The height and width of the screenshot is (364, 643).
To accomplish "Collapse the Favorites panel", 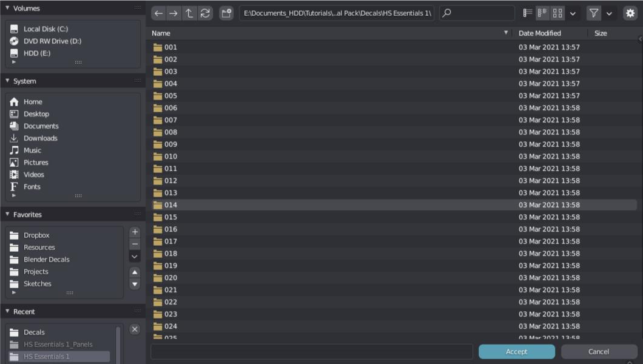I will (7, 214).
